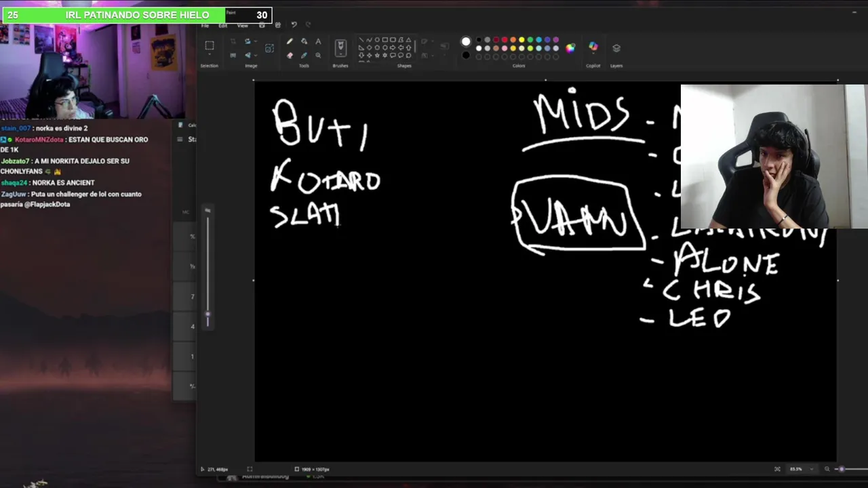Select the Eraser tool
The width and height of the screenshot is (868, 488).
pos(290,55)
